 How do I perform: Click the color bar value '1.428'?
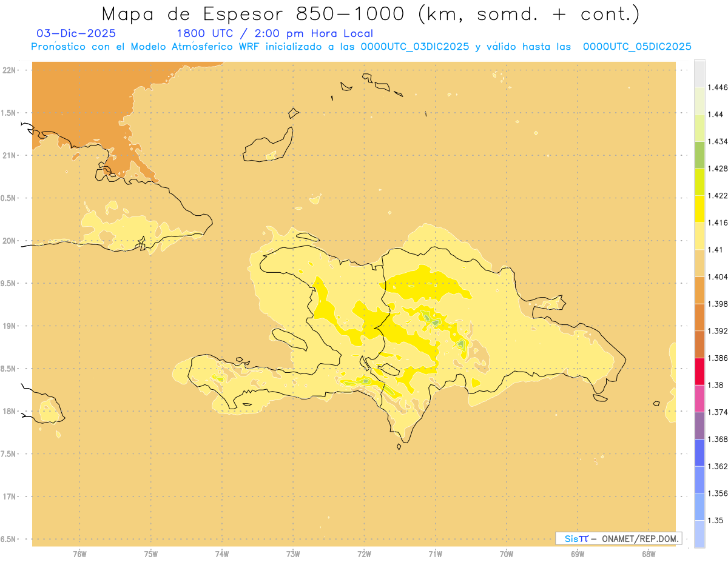pos(717,169)
